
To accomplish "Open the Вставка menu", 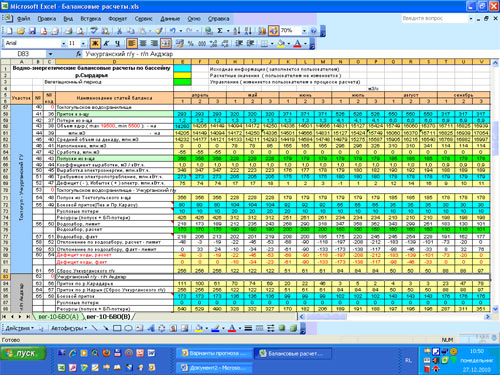I will pos(91,19).
